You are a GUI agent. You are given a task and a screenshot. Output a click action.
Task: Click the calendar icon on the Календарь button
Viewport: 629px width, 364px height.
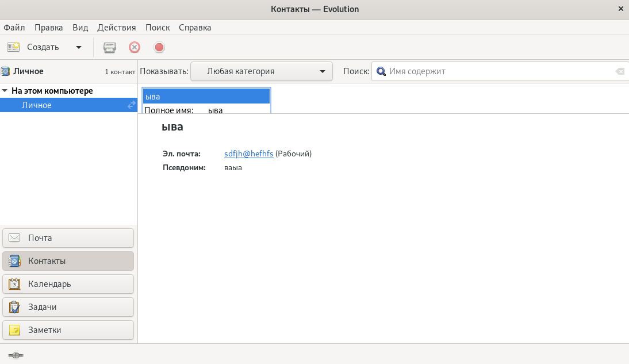[14, 284]
